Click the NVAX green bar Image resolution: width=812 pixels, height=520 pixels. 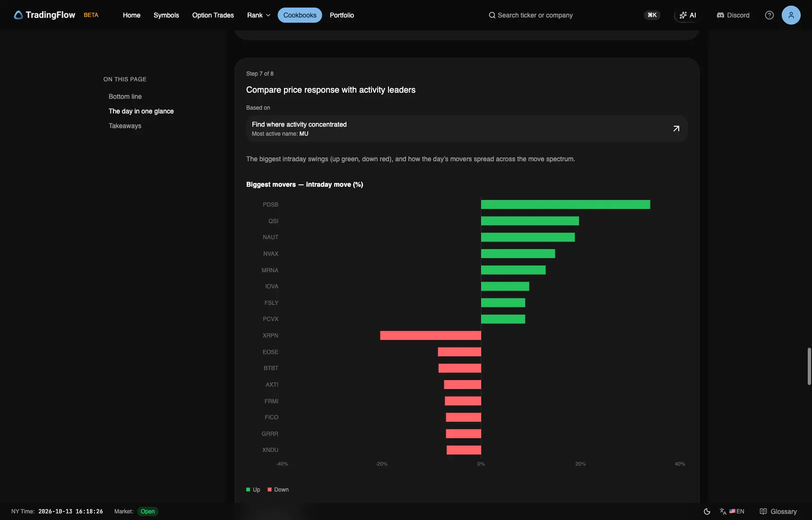tap(518, 254)
